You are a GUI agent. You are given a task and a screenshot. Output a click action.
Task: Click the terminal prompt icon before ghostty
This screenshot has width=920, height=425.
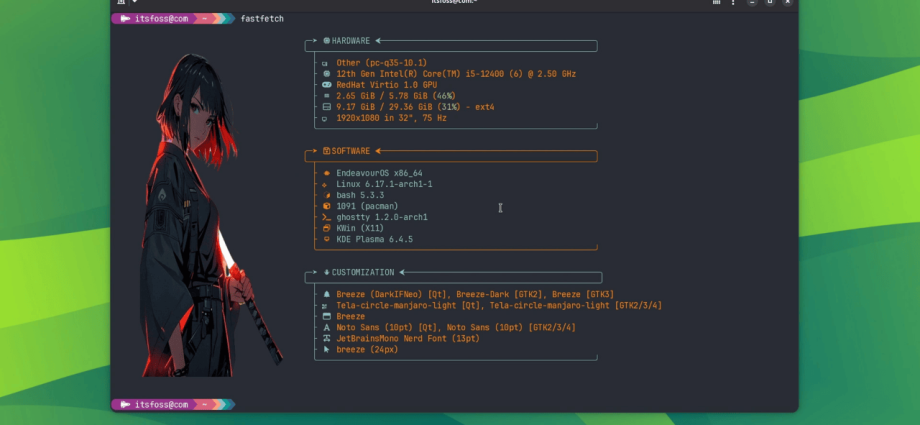[327, 217]
